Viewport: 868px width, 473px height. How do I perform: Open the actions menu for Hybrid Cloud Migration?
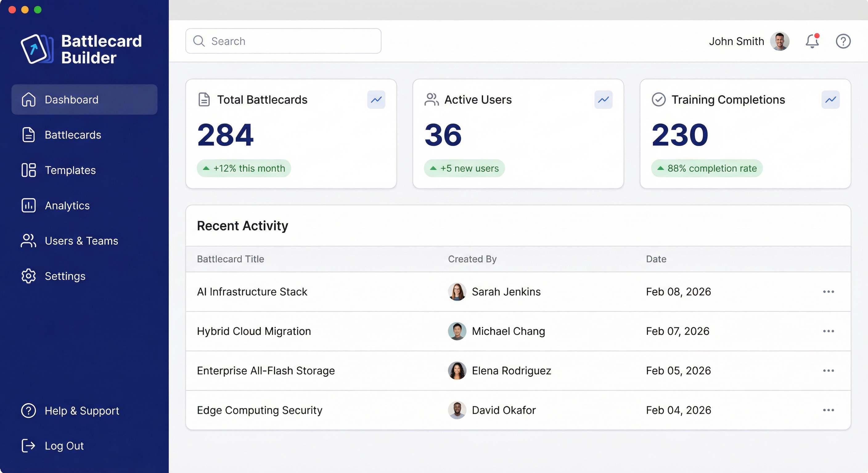tap(829, 331)
